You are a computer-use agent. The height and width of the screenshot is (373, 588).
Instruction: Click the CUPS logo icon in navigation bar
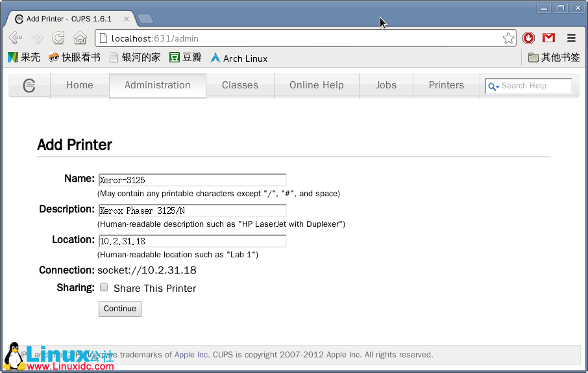[29, 86]
